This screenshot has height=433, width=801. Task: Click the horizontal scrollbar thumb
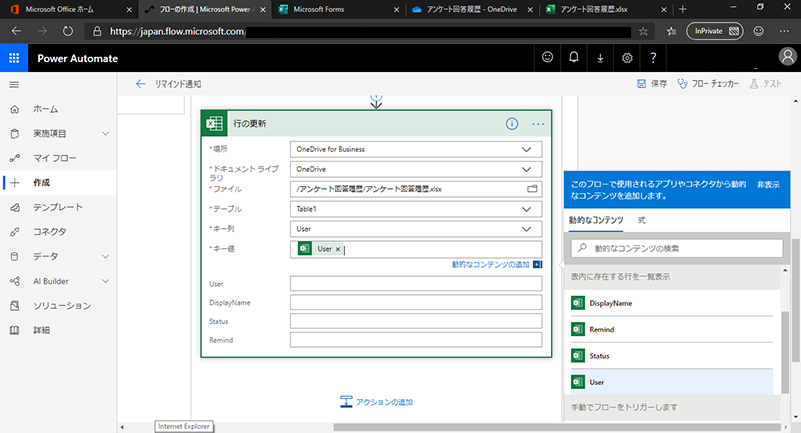pos(557,427)
